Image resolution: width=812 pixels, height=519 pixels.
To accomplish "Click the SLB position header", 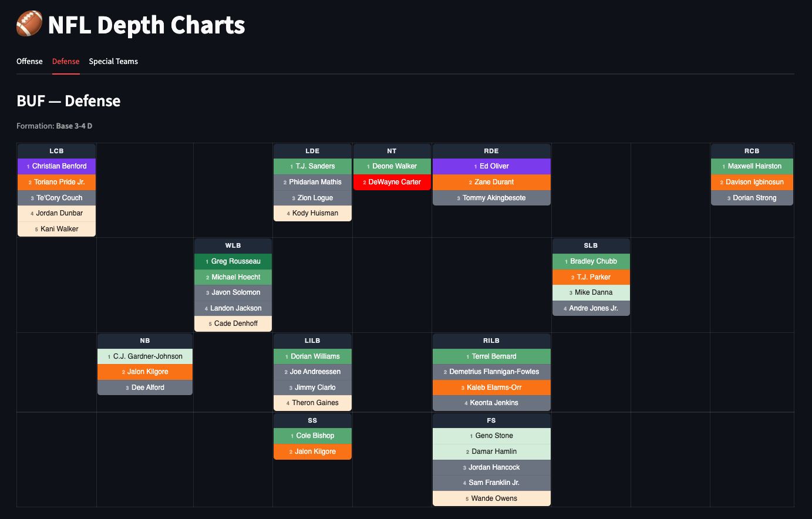I will [x=591, y=245].
